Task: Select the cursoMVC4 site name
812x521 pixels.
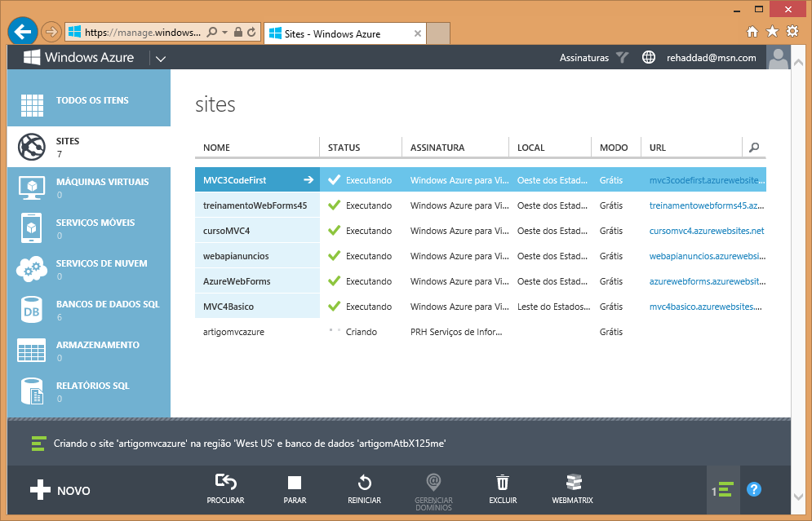Action: tap(226, 231)
